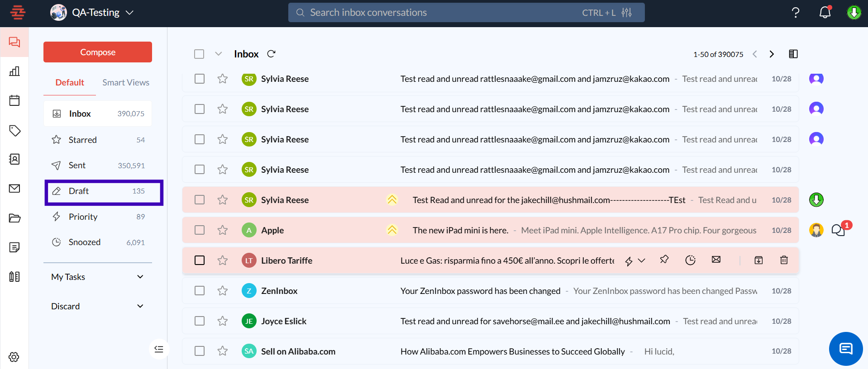Click the search inbox conversations field
The image size is (868, 369).
[434, 13]
